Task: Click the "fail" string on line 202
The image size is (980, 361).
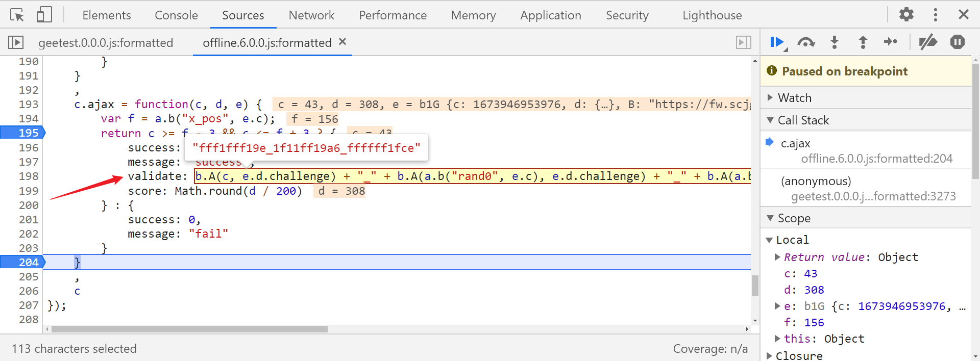Action: (208, 234)
